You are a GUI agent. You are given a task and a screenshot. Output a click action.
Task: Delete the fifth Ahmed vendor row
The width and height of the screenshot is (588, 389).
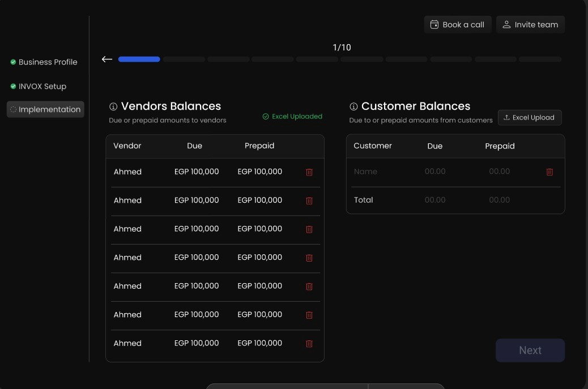(x=309, y=287)
